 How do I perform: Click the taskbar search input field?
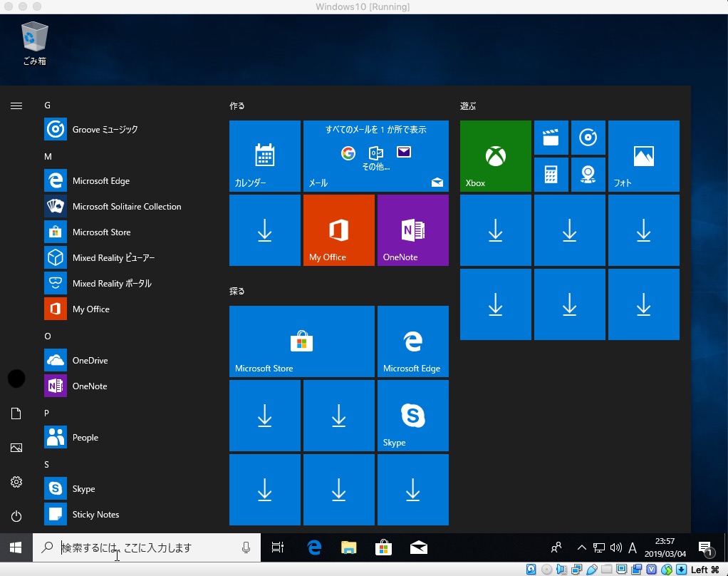click(x=147, y=547)
